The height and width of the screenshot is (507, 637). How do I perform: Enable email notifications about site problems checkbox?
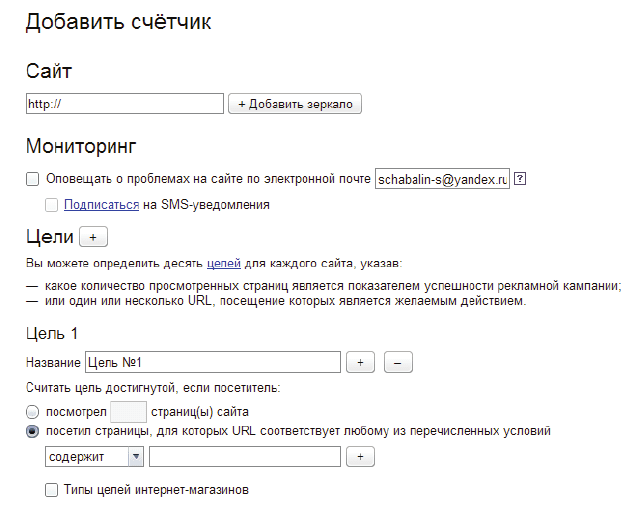coord(33,180)
